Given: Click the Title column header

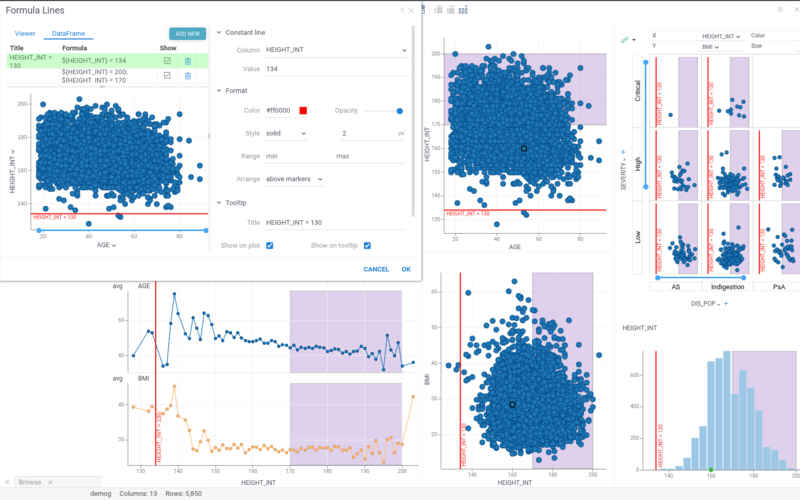Looking at the screenshot, I should pyautogui.click(x=16, y=48).
